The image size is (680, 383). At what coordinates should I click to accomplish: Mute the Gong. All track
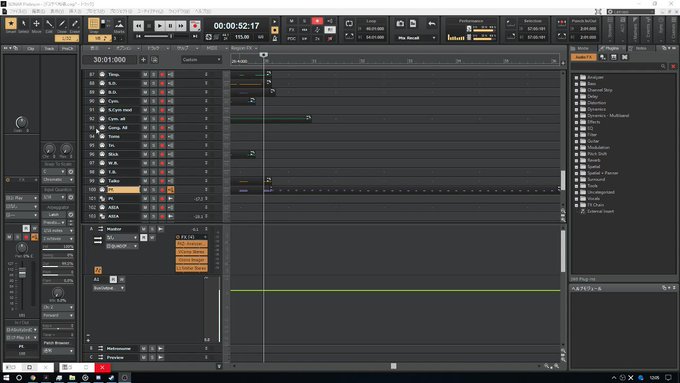tap(145, 128)
